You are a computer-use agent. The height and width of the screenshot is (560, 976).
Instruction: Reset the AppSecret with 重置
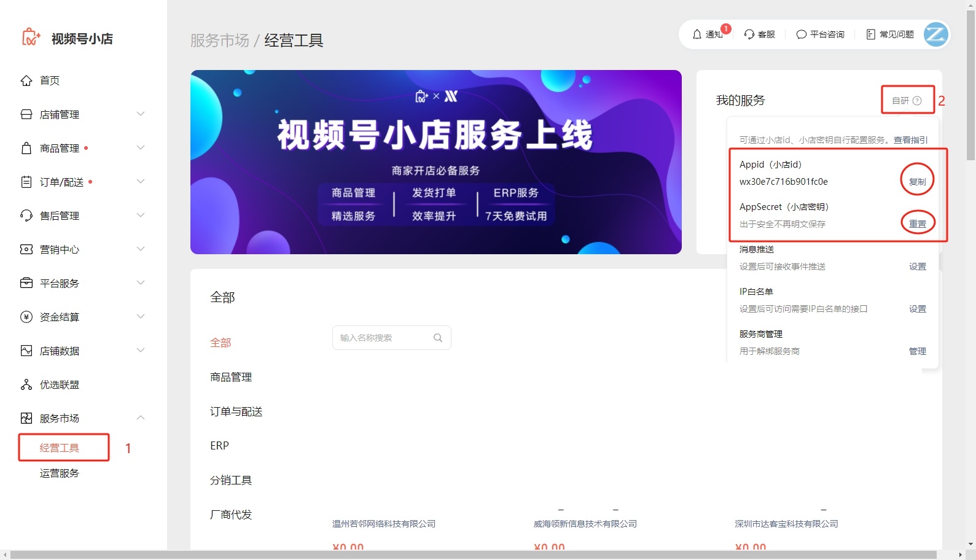(x=918, y=224)
